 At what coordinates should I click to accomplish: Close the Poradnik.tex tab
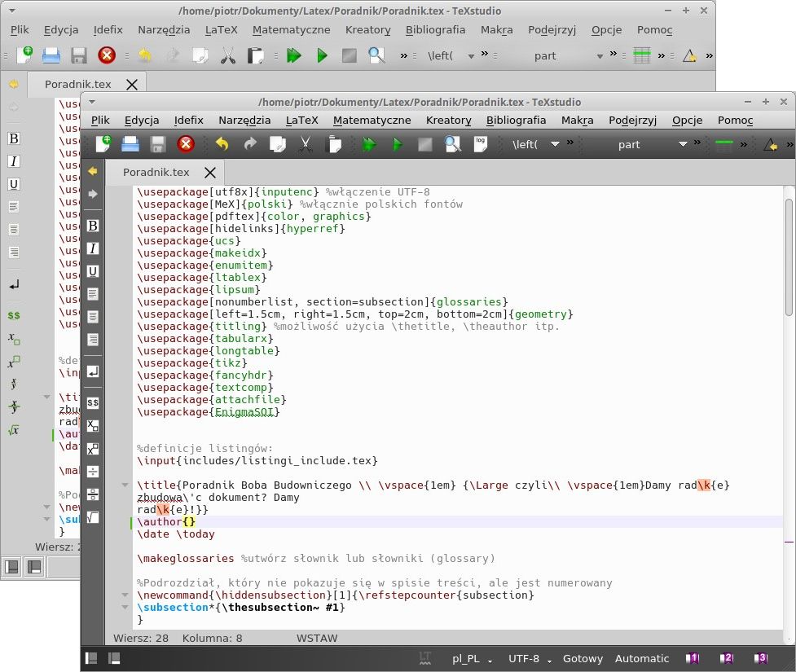[x=210, y=173]
